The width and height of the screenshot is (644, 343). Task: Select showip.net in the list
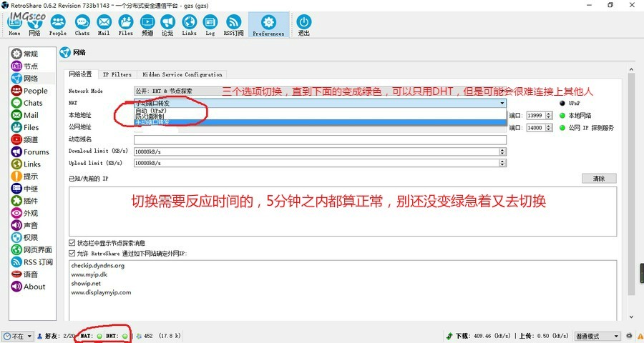click(x=86, y=284)
